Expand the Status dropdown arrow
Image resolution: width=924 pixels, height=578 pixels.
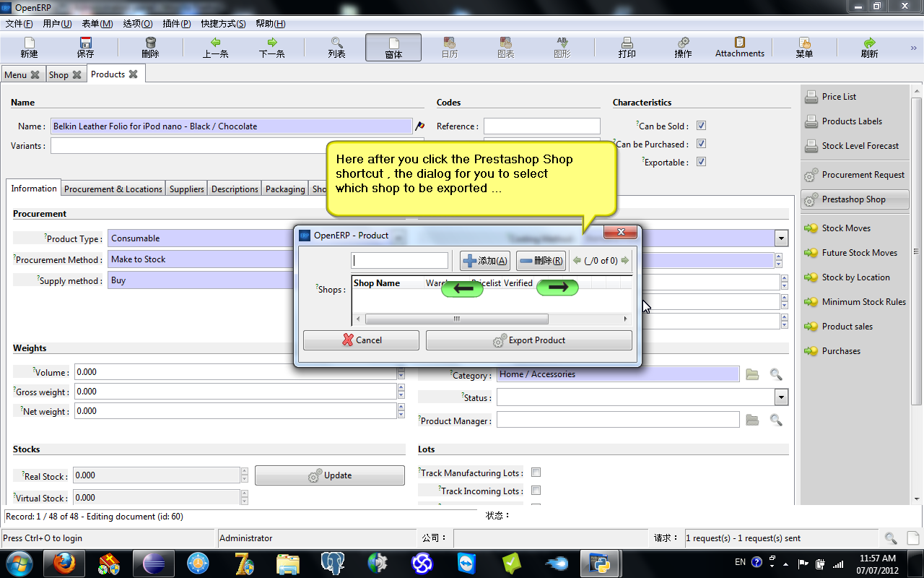click(781, 397)
